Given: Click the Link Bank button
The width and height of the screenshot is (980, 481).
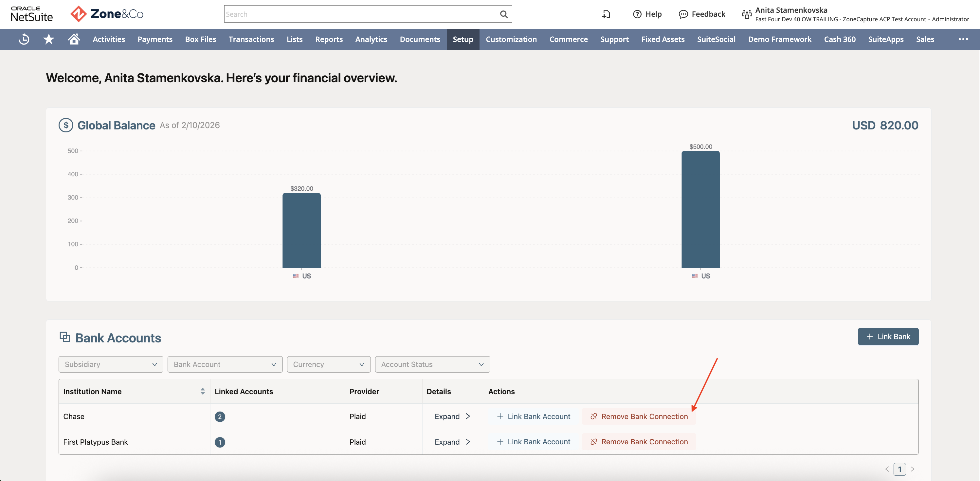Looking at the screenshot, I should (x=888, y=337).
